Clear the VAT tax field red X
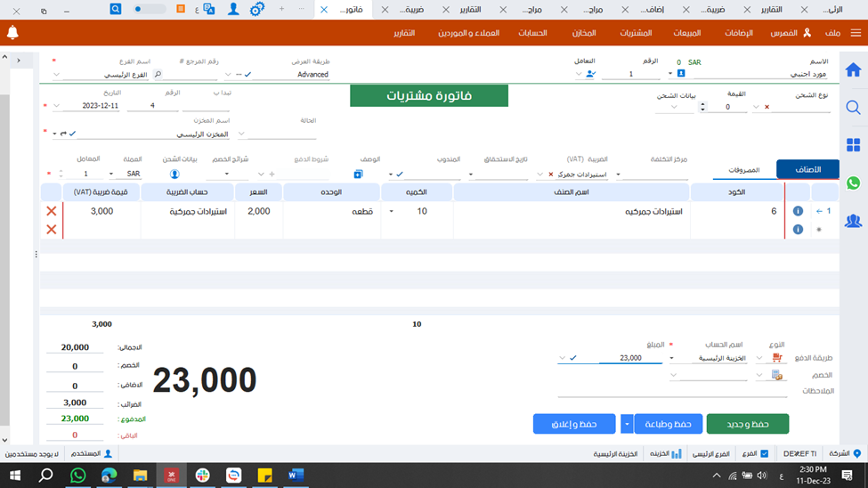This screenshot has width=868, height=488. pyautogui.click(x=551, y=175)
